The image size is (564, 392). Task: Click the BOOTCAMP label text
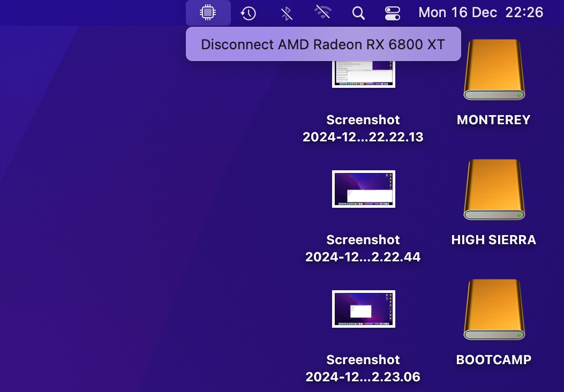[x=493, y=360]
